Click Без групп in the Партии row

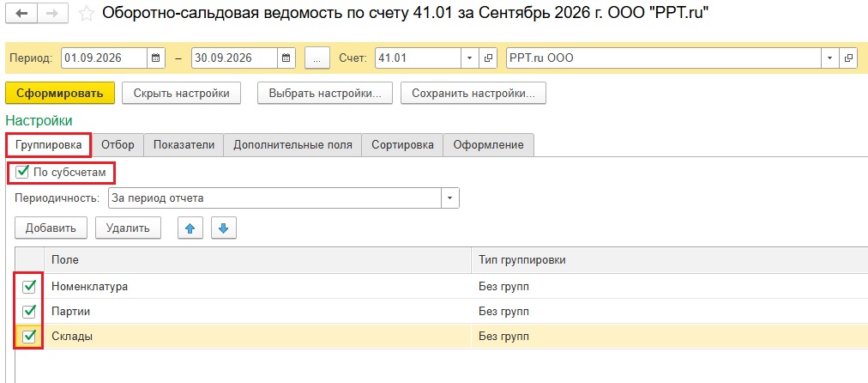tap(503, 312)
